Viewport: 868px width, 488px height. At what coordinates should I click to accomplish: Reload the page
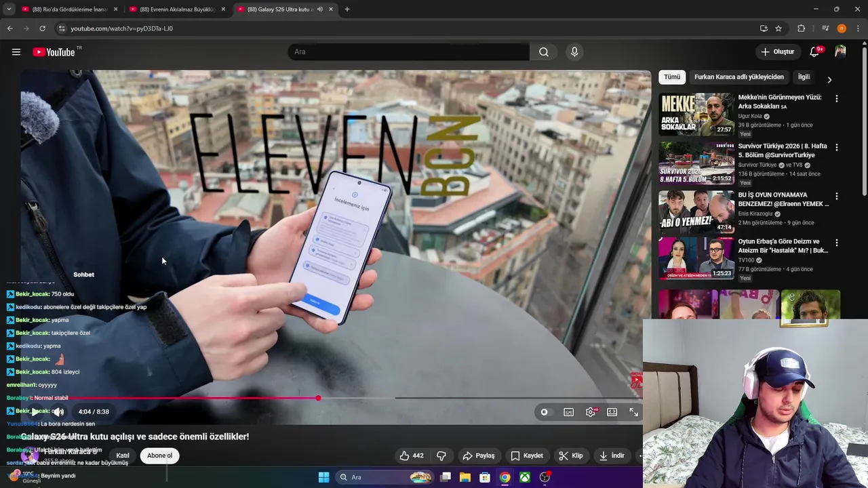43,28
